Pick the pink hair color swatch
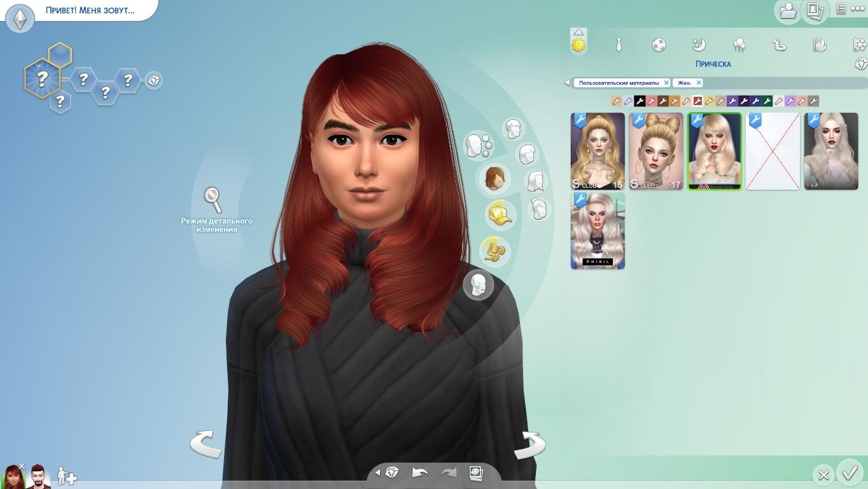 point(651,101)
